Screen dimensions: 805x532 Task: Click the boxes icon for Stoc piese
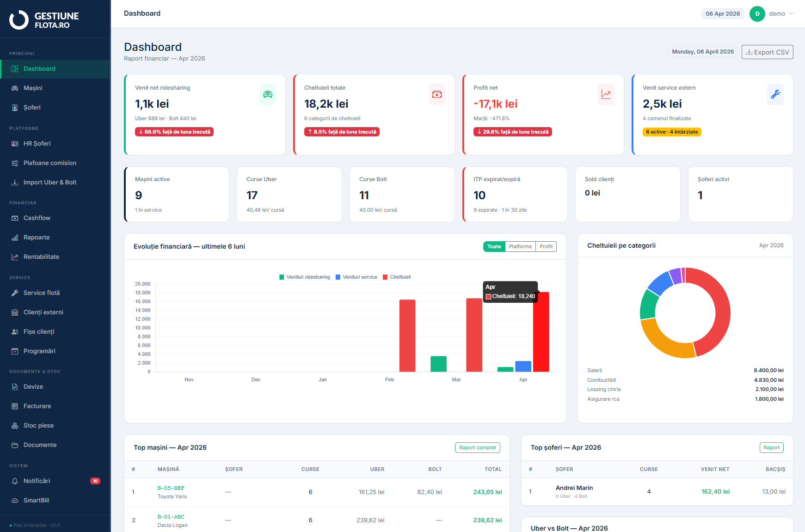tap(15, 426)
